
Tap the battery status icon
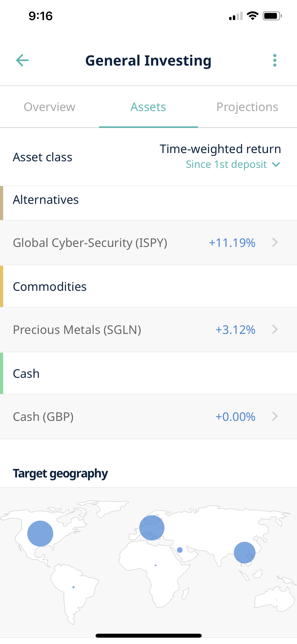pos(272,16)
